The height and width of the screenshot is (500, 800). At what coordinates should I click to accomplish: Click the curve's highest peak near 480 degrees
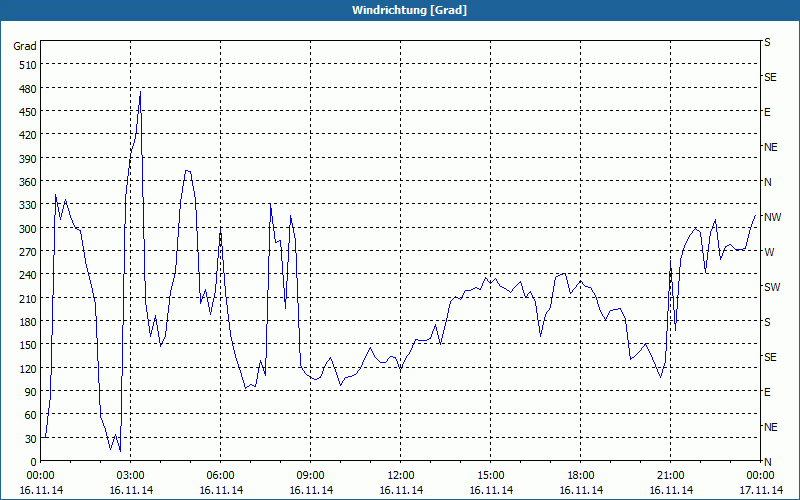pos(140,92)
